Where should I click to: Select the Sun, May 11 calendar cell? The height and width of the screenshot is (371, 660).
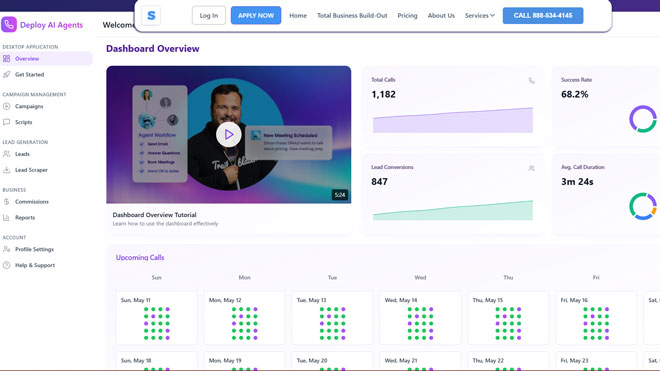[x=157, y=318]
